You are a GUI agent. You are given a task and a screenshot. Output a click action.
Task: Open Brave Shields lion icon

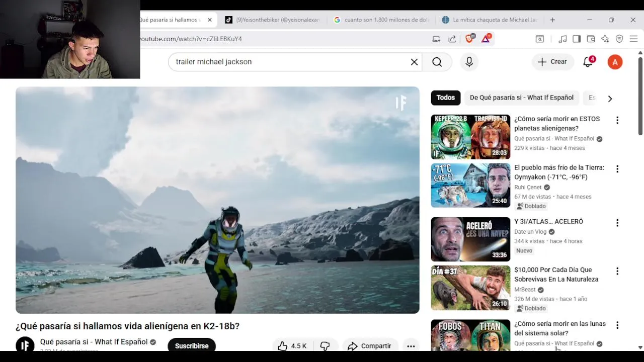469,39
